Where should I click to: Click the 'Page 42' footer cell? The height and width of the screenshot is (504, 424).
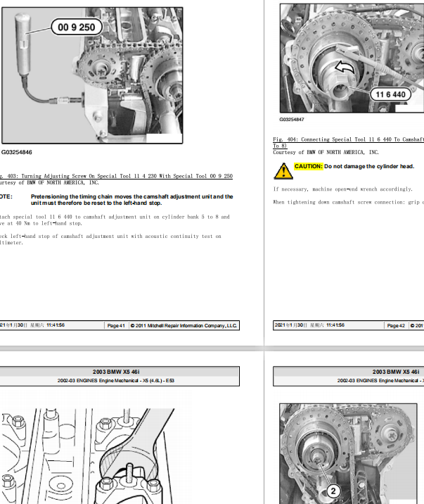(x=396, y=326)
